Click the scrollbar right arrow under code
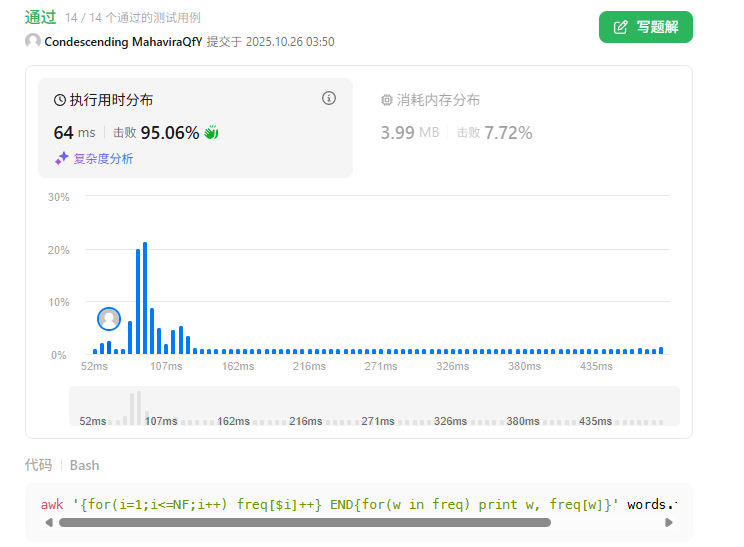The width and height of the screenshot is (744, 547). pyautogui.click(x=668, y=522)
